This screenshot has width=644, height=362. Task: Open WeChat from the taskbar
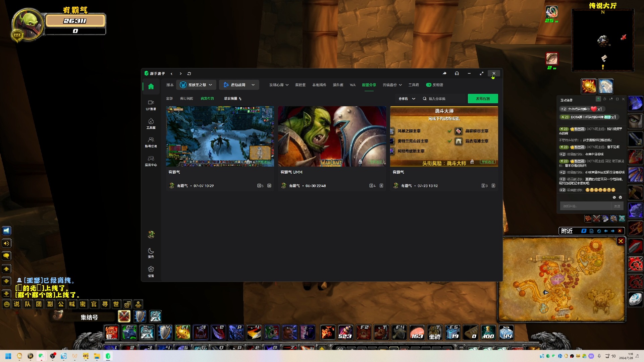click(x=41, y=356)
